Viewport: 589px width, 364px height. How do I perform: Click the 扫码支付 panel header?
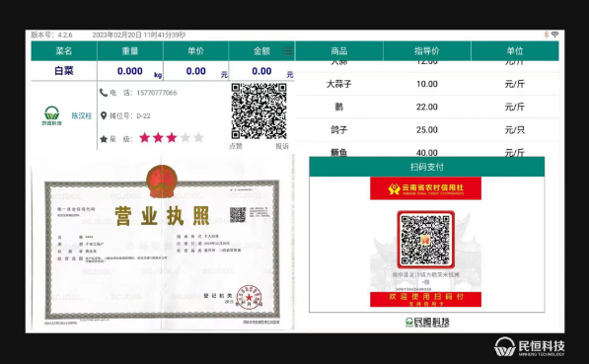(427, 167)
